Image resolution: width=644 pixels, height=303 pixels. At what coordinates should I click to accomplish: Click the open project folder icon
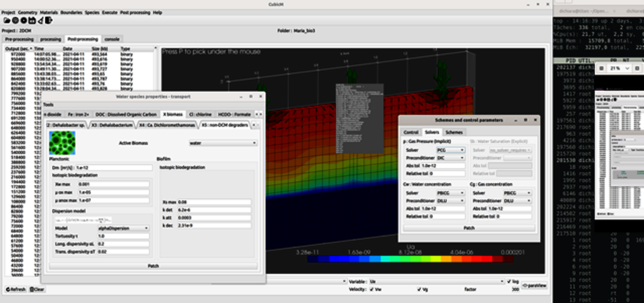pyautogui.click(x=7, y=20)
